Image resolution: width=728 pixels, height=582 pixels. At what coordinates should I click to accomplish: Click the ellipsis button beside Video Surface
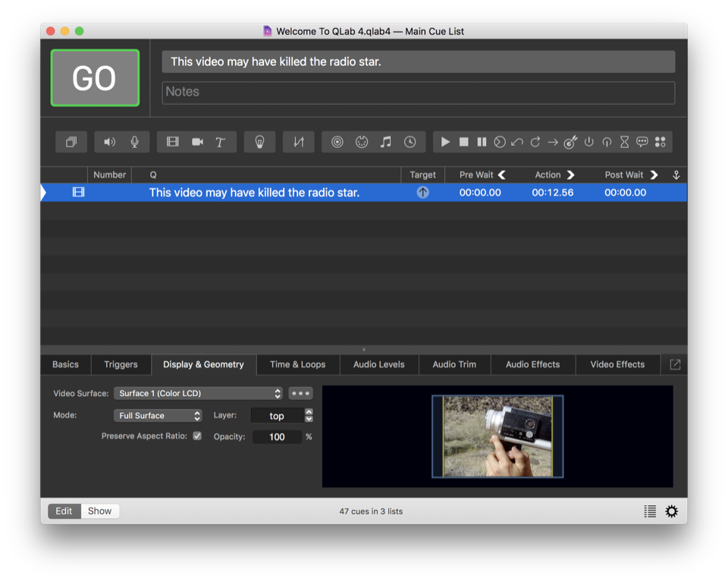300,393
